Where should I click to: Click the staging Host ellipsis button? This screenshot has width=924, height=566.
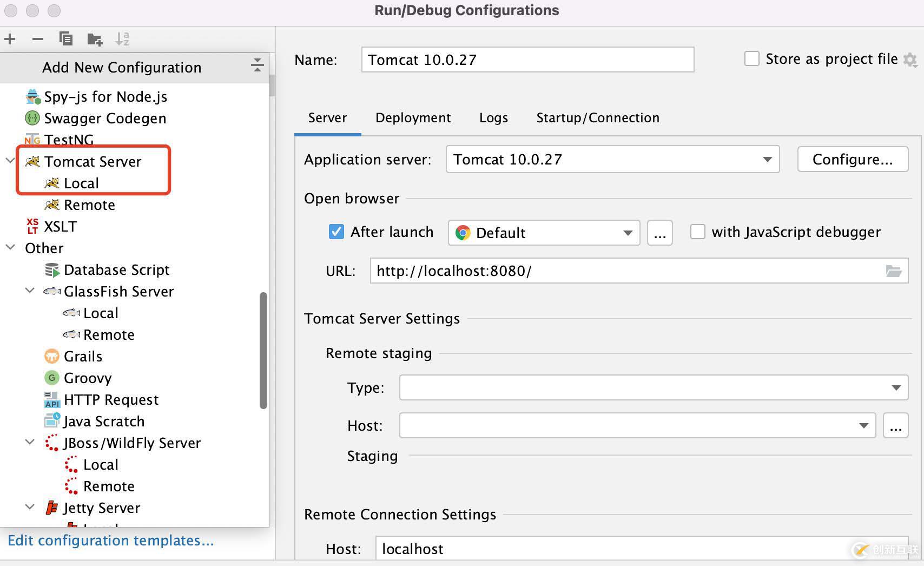896,425
